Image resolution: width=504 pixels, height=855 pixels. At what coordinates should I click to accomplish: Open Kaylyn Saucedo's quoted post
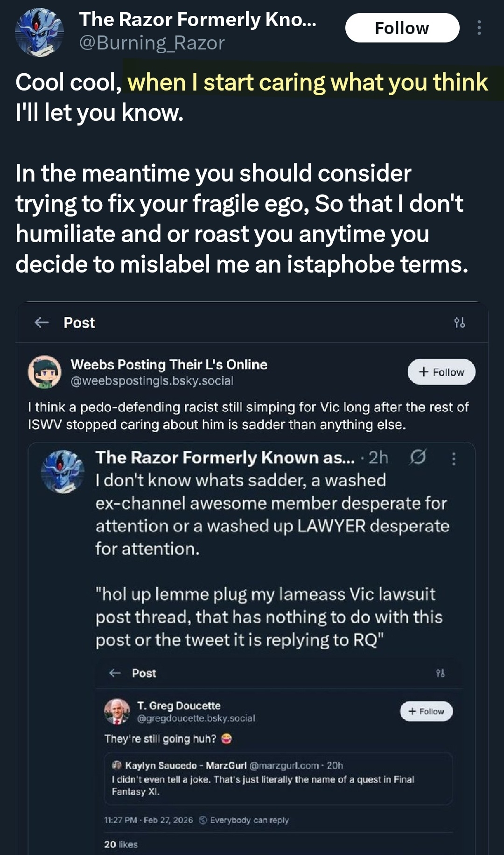pos(278,778)
